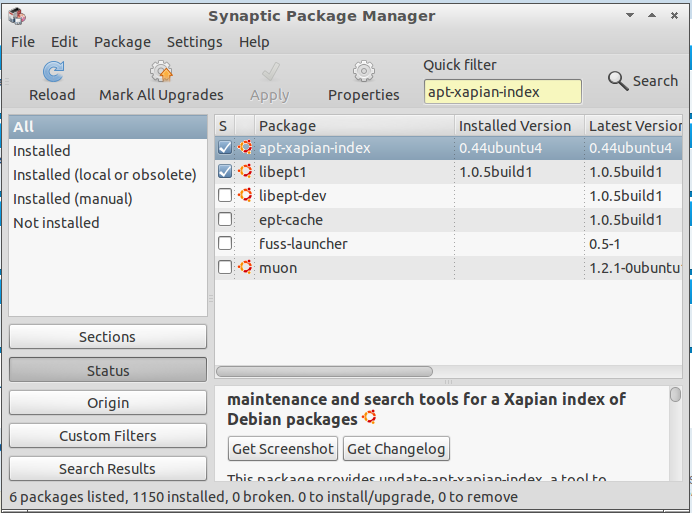Click Ubuntu support icon for apt-xapian-index
692x513 pixels.
[245, 147]
